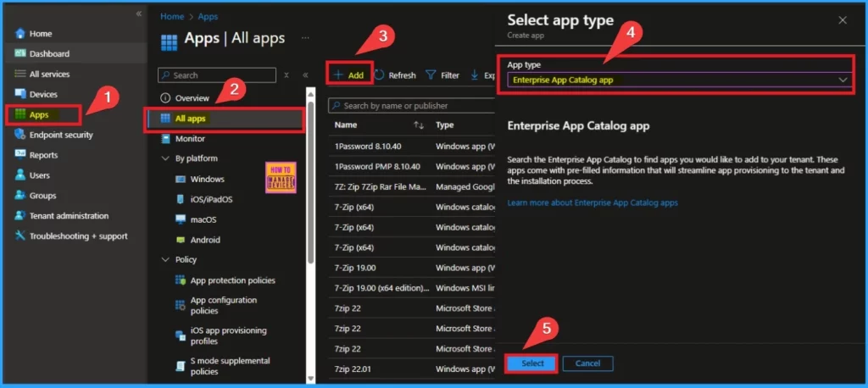
Task: Go to Home breadcrumb link
Action: (172, 17)
